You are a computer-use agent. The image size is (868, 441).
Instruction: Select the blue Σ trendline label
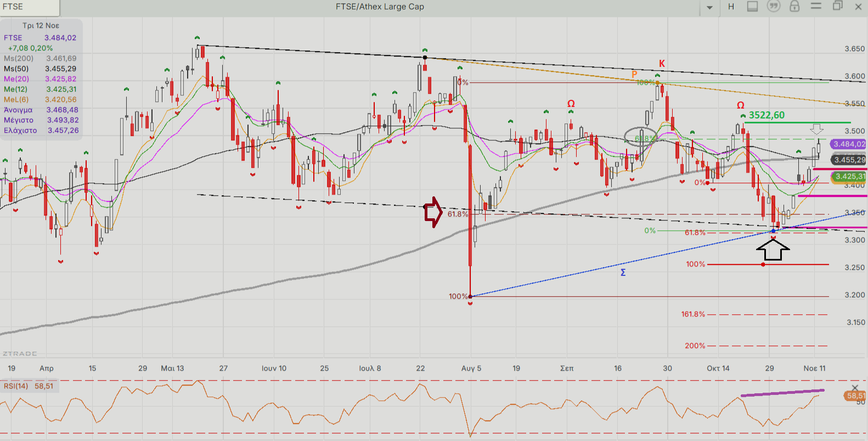[x=623, y=273]
